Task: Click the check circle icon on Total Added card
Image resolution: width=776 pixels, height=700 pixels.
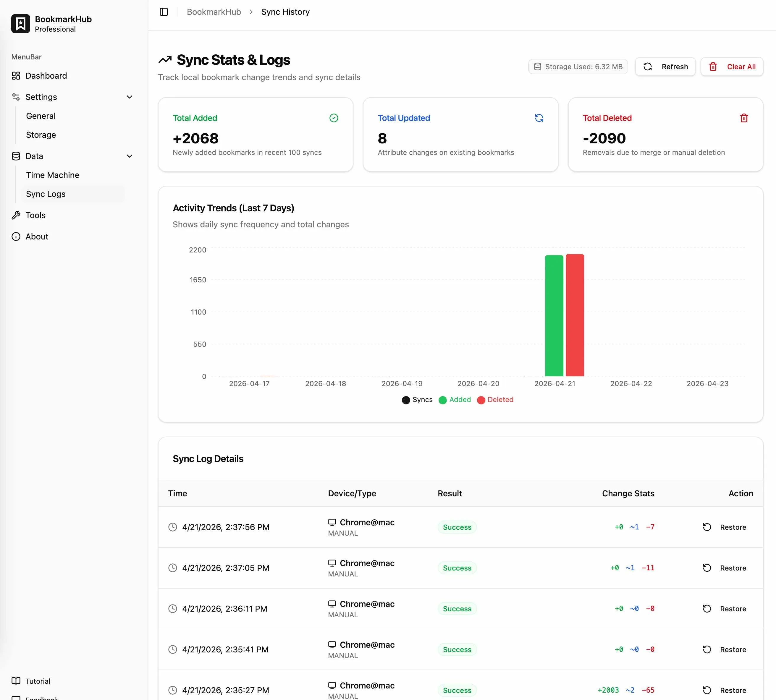Action: pos(333,118)
